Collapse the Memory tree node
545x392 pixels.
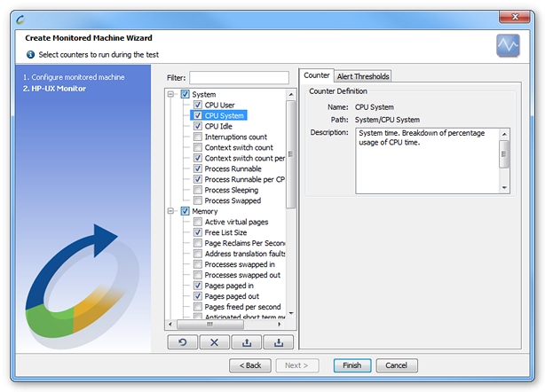170,211
